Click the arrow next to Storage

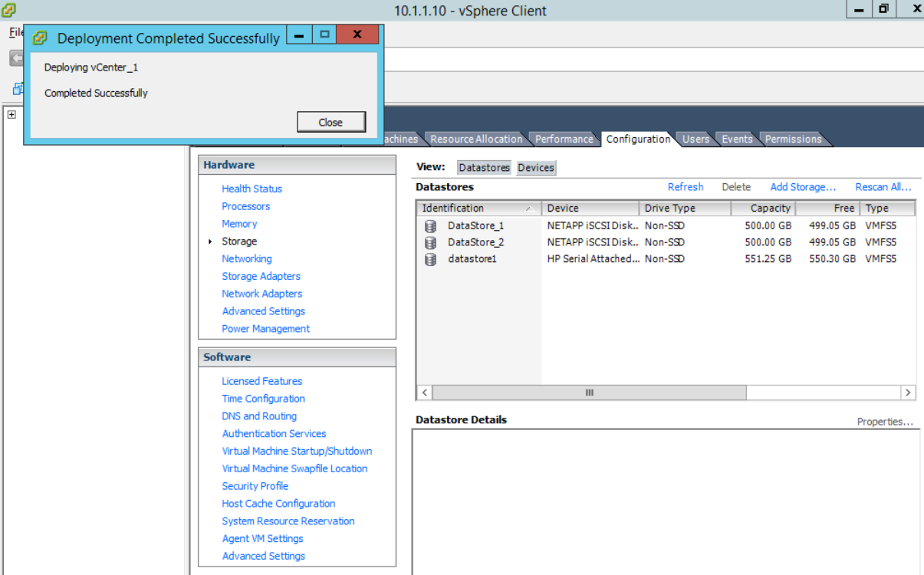[211, 241]
